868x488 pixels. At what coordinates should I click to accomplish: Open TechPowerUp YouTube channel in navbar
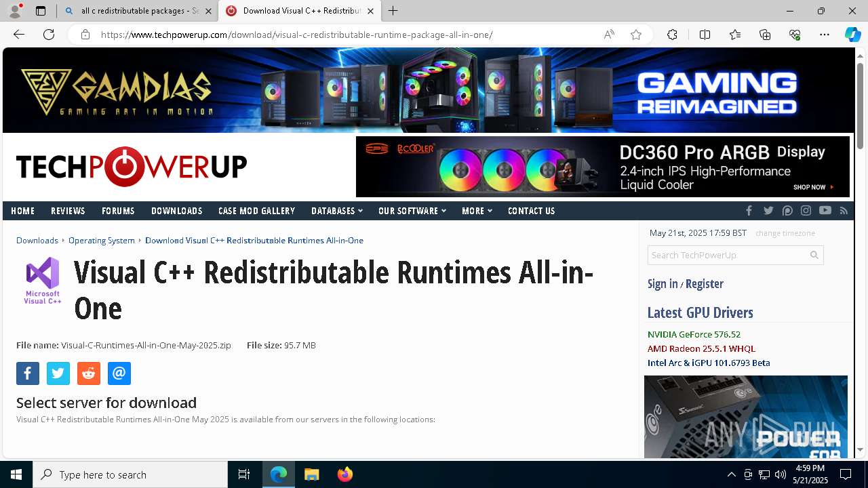coord(825,211)
